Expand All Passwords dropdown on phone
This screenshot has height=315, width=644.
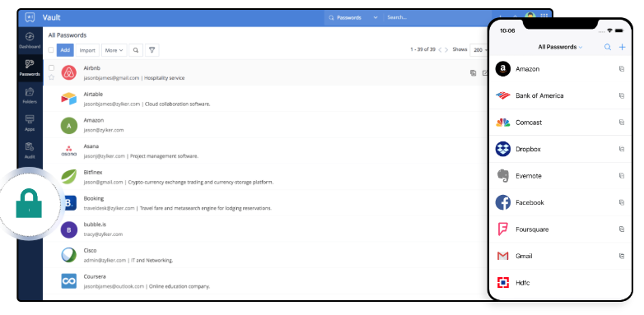click(x=560, y=47)
